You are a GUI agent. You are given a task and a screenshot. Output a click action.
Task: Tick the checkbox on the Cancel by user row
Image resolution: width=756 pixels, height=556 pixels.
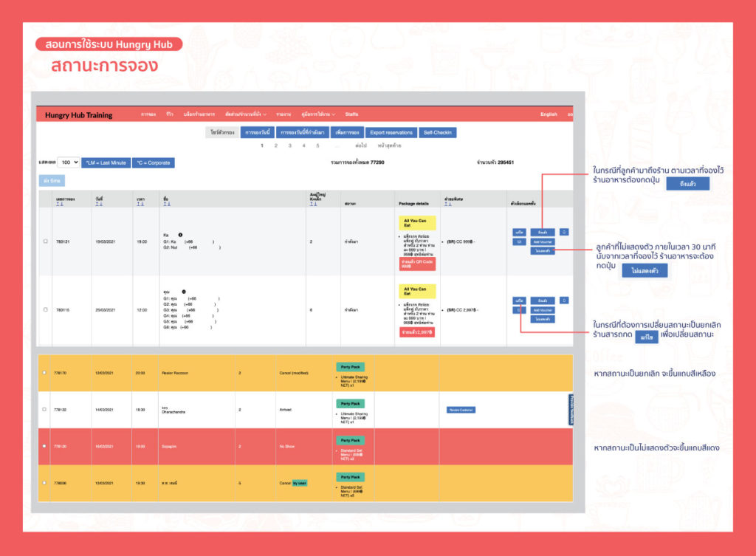point(44,483)
